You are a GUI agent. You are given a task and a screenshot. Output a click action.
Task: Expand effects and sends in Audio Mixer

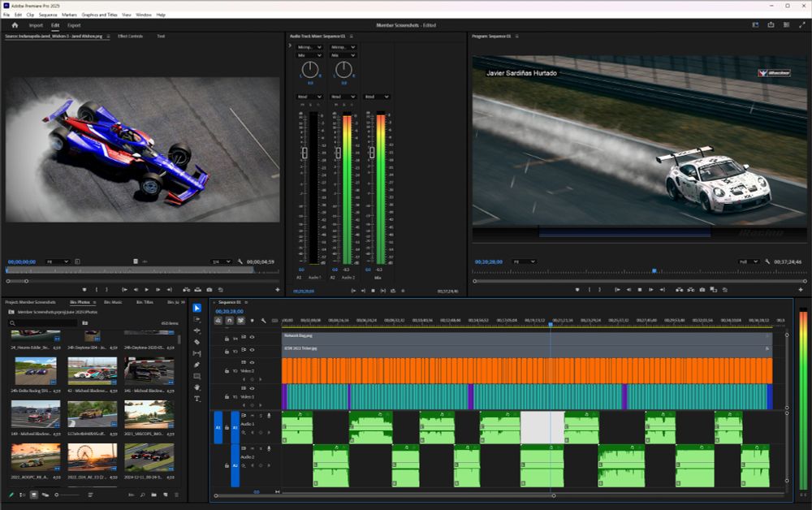click(290, 46)
